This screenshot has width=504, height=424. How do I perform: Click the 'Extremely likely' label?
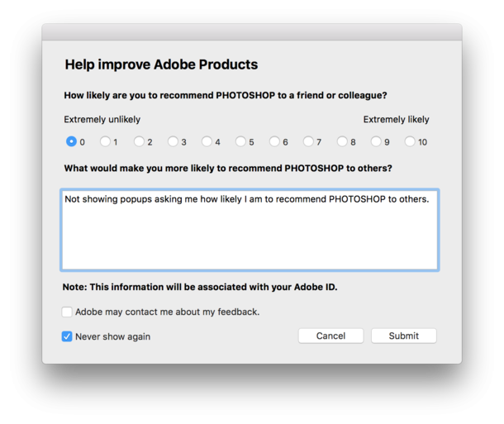coord(396,120)
